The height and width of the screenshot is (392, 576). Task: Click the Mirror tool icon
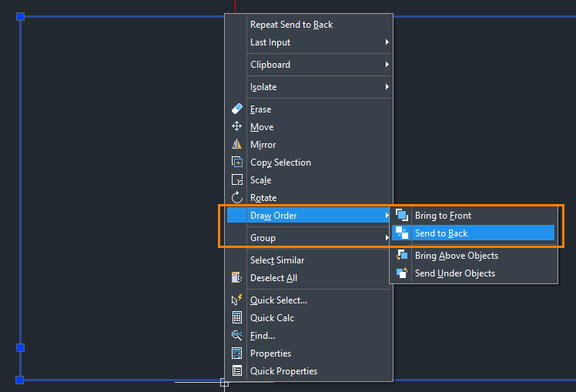(237, 144)
